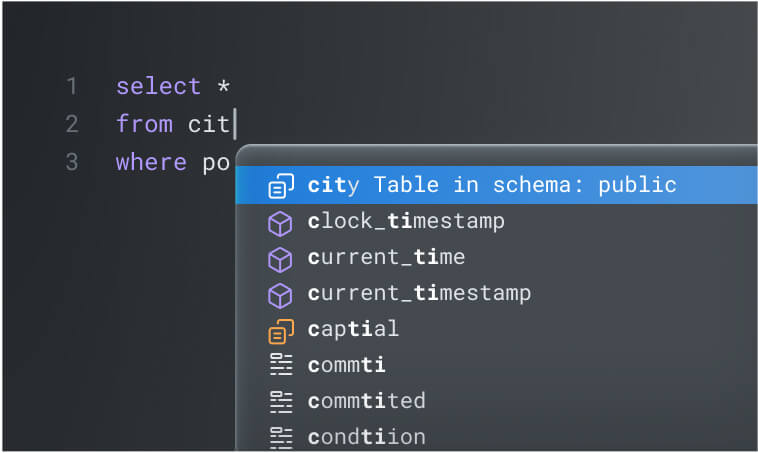The image size is (758, 453).
Task: Click the asterisk after select
Action: (224, 87)
